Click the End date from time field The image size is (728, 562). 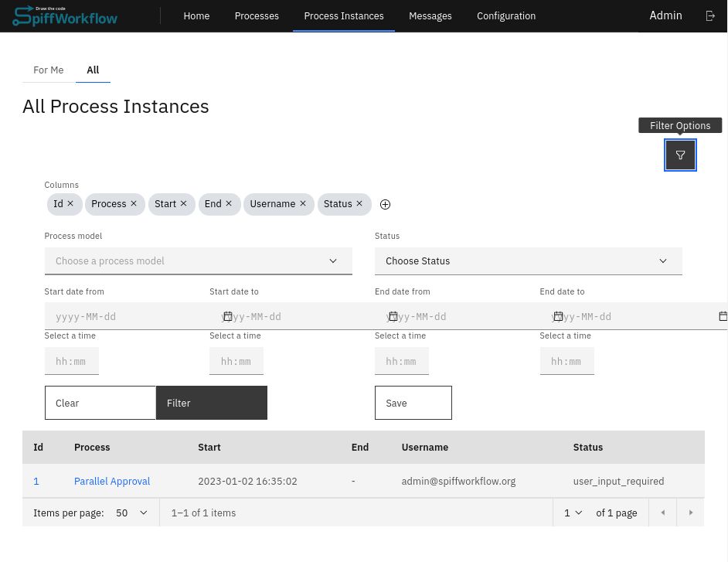pyautogui.click(x=402, y=361)
